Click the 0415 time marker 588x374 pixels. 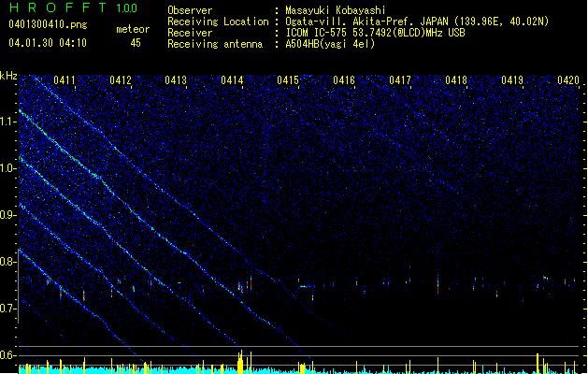coord(288,79)
